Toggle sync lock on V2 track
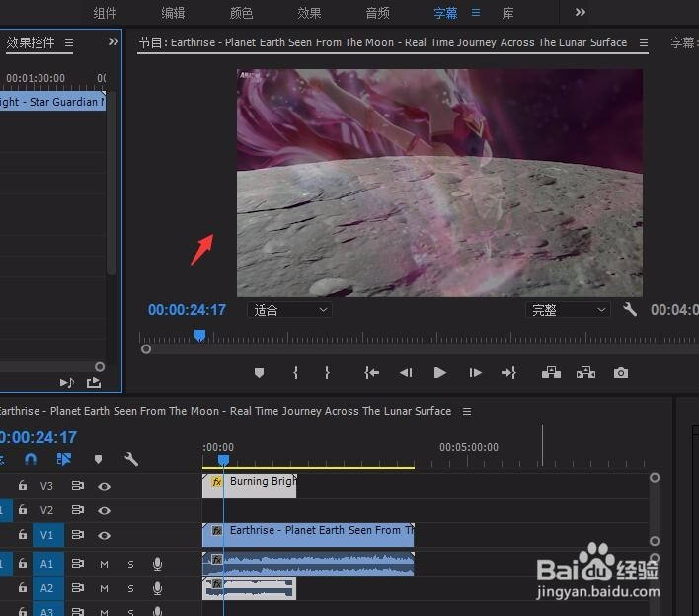The image size is (699, 616). click(78, 509)
